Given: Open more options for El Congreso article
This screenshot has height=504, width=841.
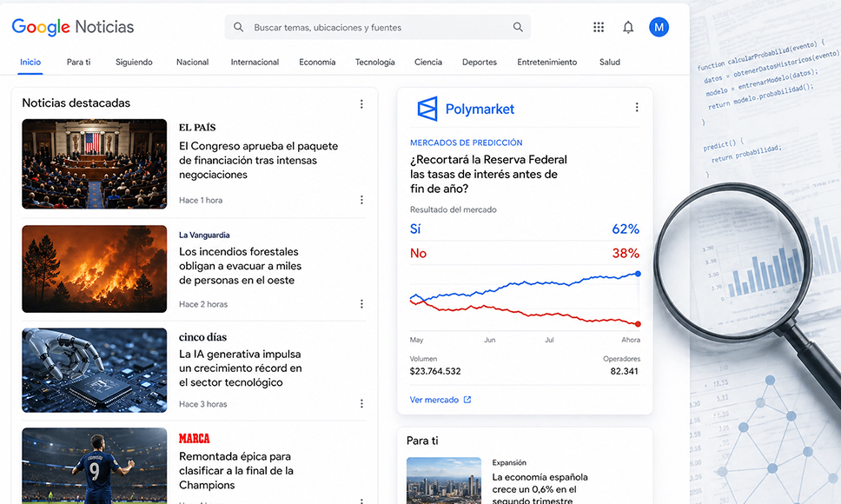Looking at the screenshot, I should [361, 200].
